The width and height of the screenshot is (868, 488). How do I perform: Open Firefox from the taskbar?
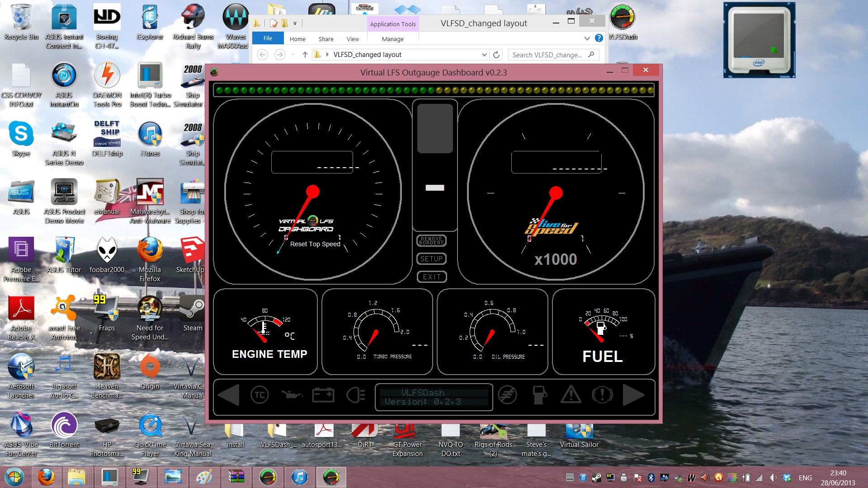46,477
